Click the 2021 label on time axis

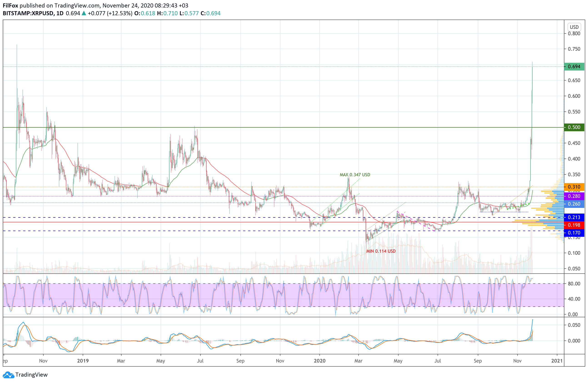click(x=557, y=361)
